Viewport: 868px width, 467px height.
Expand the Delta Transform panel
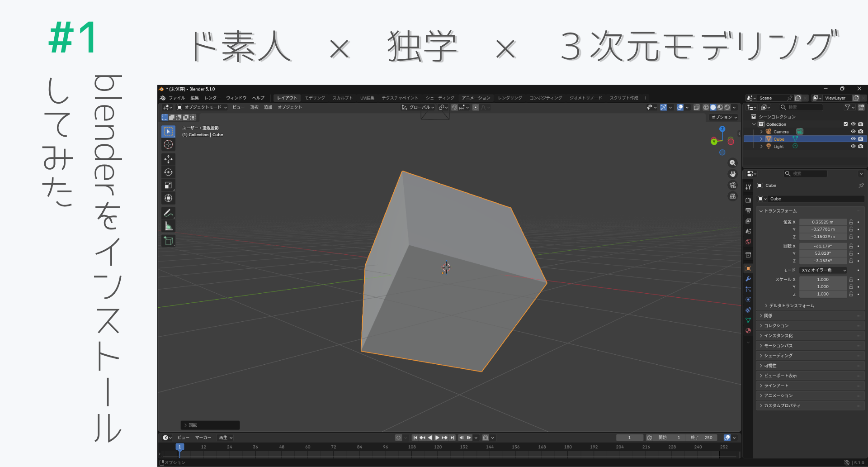click(791, 306)
